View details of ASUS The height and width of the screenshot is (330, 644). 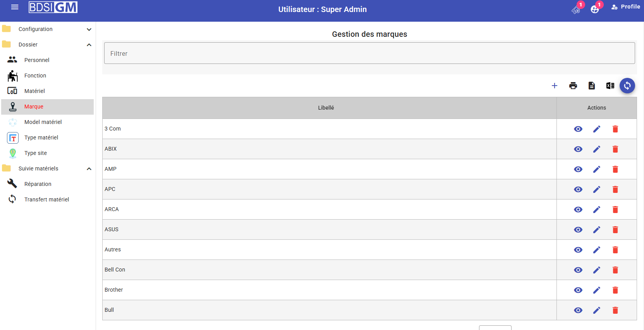point(578,230)
